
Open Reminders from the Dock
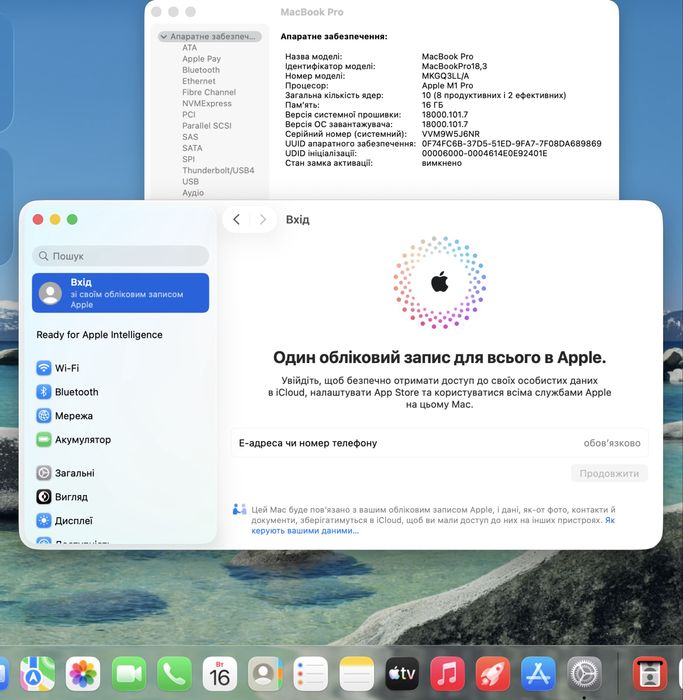click(311, 673)
